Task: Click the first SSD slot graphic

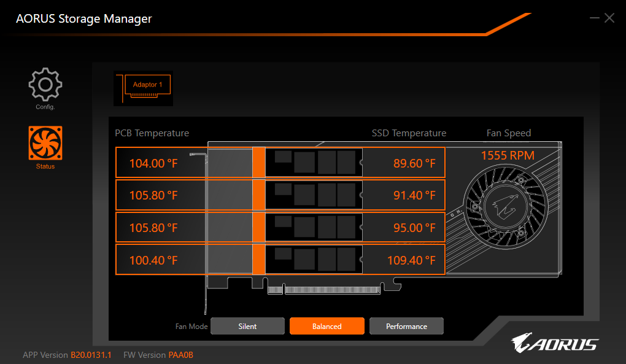Action: pos(313,163)
